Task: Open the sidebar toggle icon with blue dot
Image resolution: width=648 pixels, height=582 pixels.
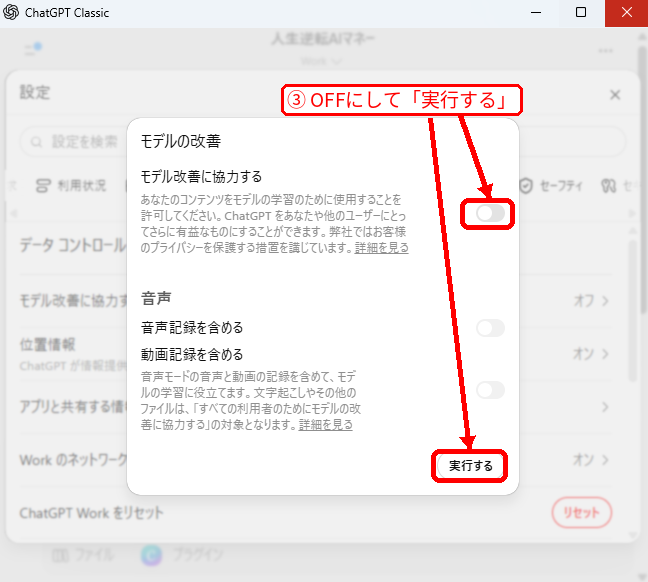Action: (32, 50)
